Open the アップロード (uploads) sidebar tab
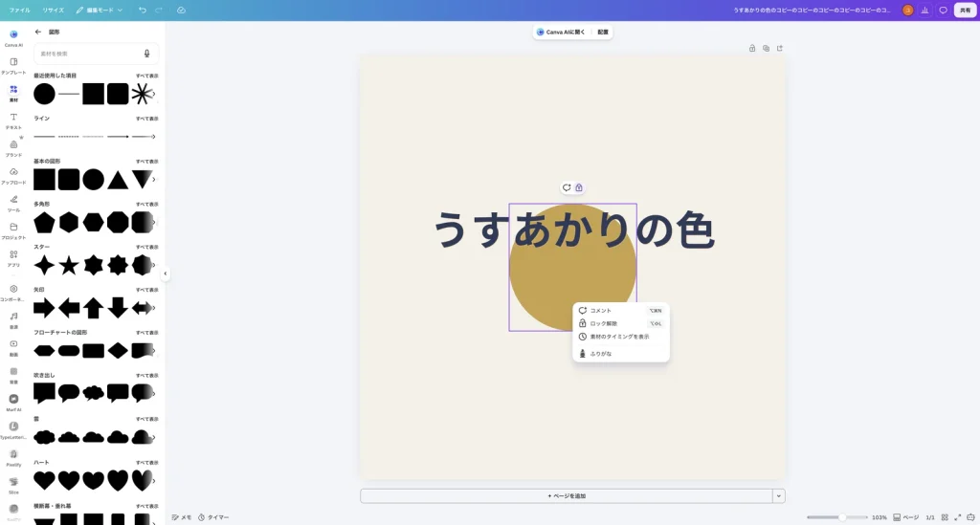This screenshot has width=980, height=525. (x=13, y=175)
